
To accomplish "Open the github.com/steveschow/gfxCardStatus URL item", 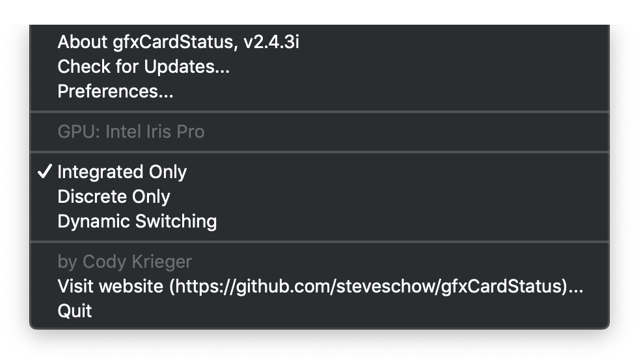I will [319, 286].
